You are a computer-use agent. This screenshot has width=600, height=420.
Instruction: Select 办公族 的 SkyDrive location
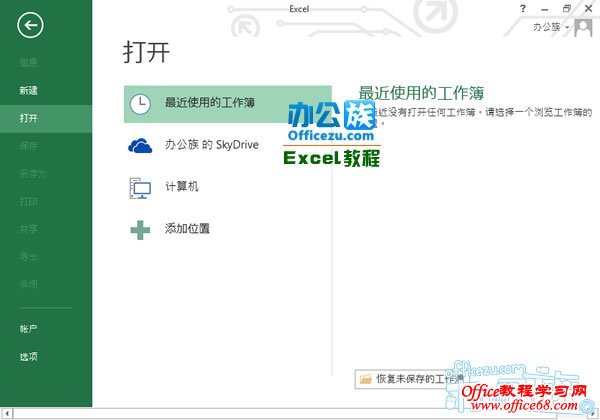point(228,146)
